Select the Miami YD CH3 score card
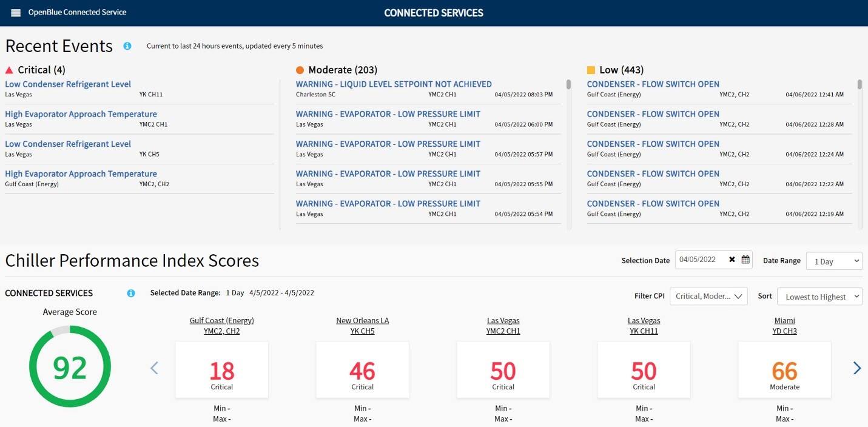 click(784, 369)
